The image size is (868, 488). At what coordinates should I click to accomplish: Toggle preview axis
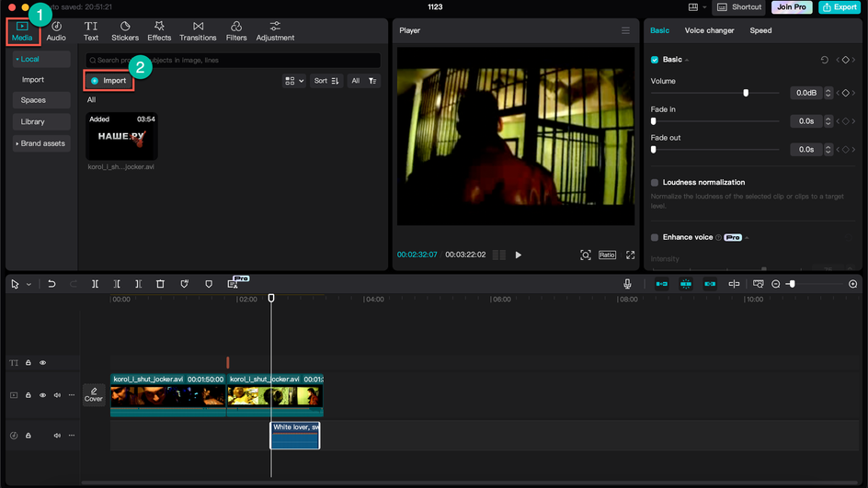point(734,284)
